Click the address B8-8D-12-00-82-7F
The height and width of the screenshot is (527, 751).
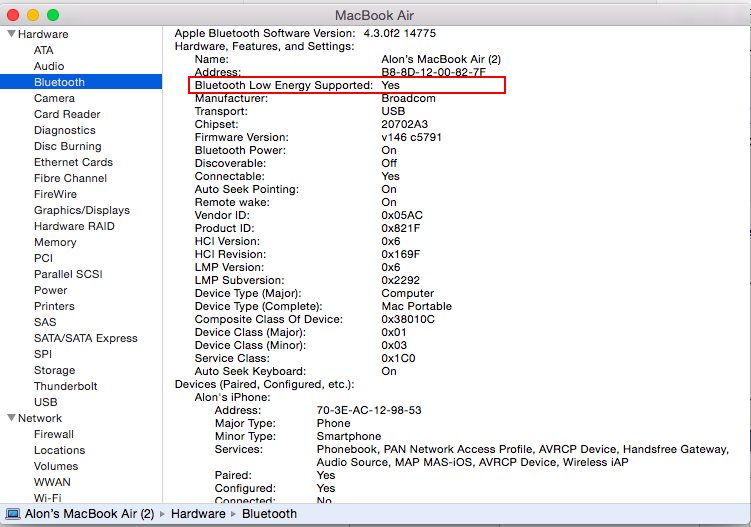click(433, 72)
